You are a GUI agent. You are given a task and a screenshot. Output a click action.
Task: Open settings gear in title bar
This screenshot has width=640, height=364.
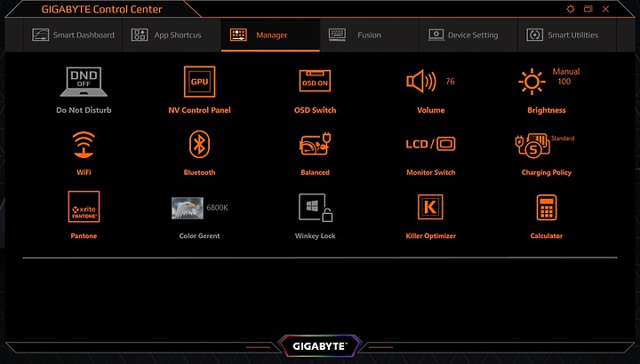tap(571, 9)
